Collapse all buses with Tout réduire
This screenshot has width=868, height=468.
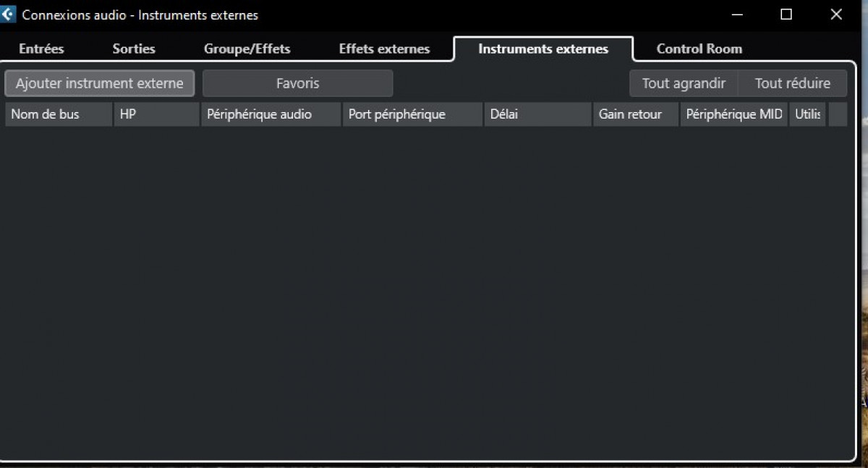click(792, 83)
